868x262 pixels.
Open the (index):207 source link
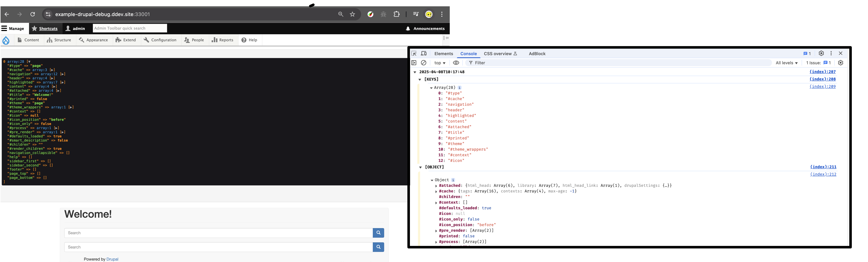823,72
